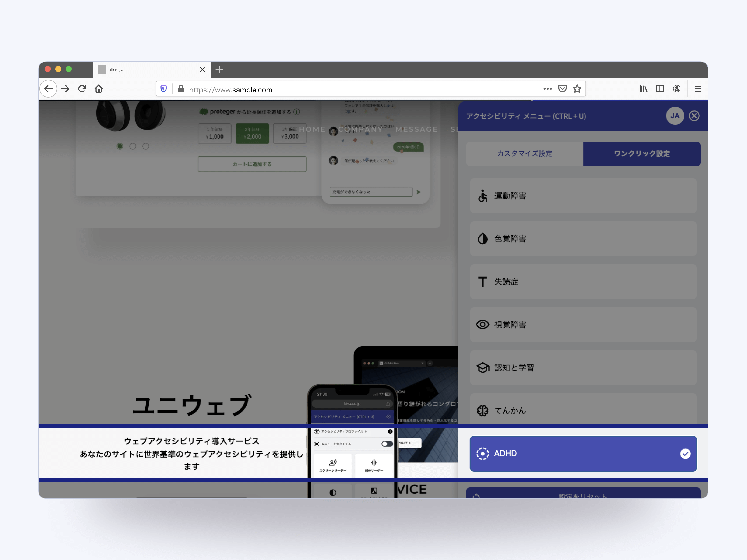This screenshot has width=747, height=560.
Task: Go to the browser home icon
Action: coord(99,89)
